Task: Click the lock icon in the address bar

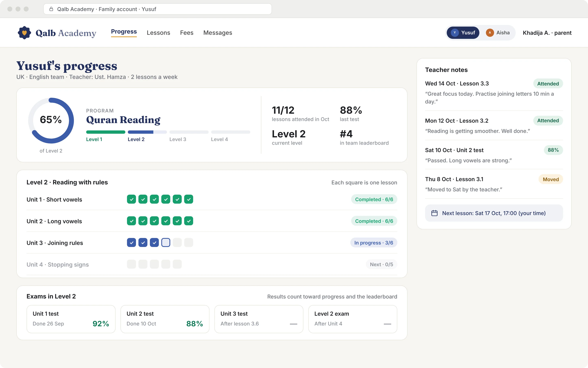Action: pos(51,9)
